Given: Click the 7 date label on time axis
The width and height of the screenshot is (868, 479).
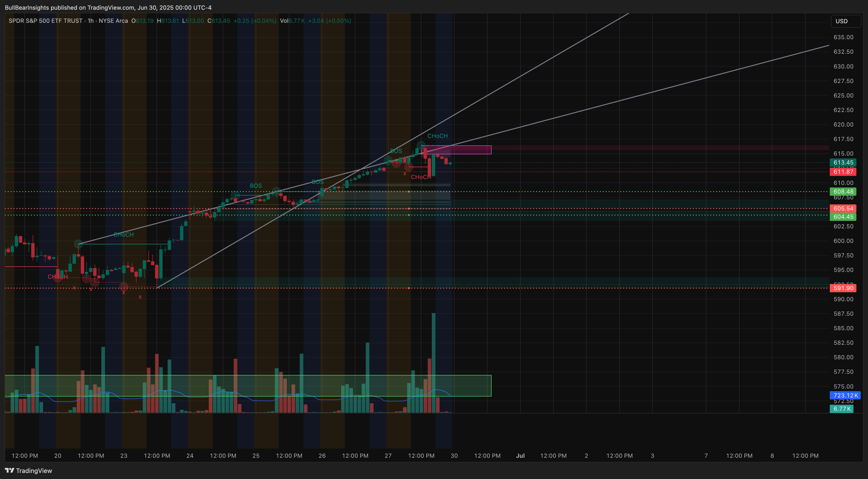Looking at the screenshot, I should [x=706, y=456].
